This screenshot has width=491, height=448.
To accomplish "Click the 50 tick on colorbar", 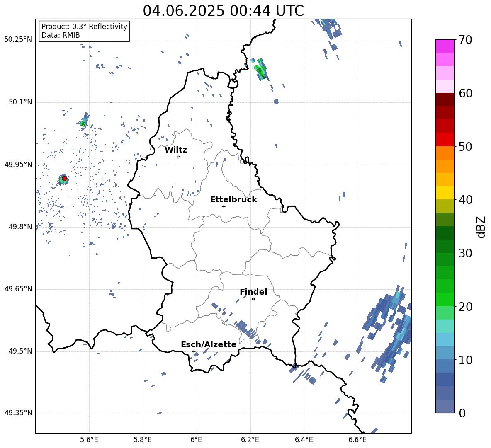I will point(465,146).
